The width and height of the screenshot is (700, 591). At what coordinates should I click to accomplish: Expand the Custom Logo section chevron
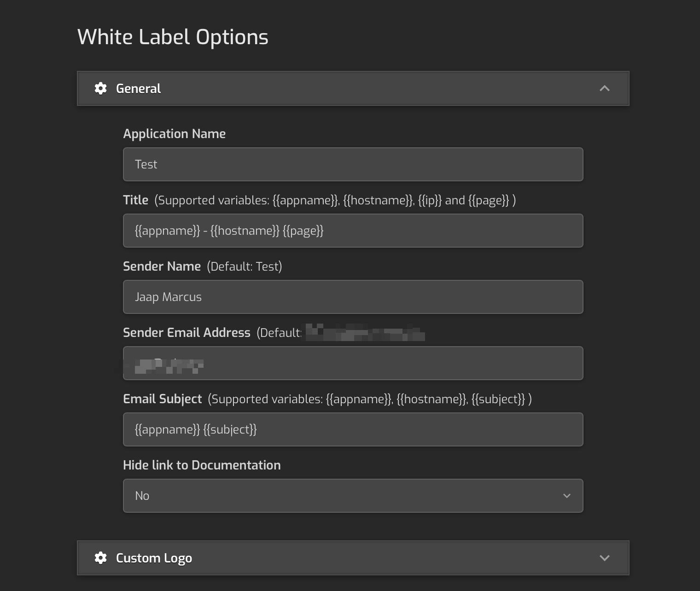[x=605, y=558]
